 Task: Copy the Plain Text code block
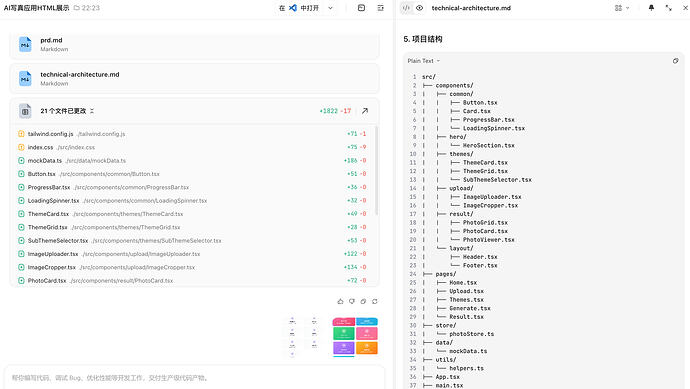[x=675, y=61]
